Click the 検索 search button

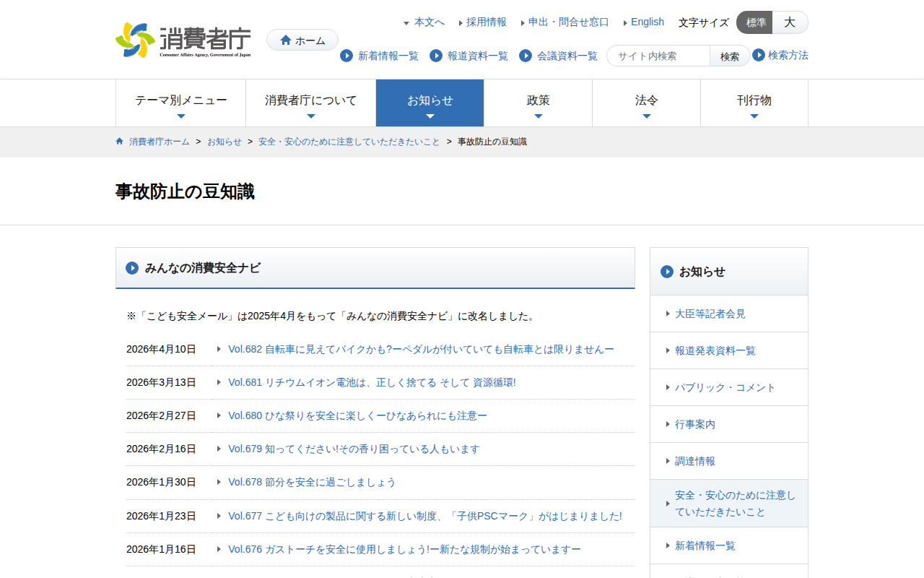(730, 56)
